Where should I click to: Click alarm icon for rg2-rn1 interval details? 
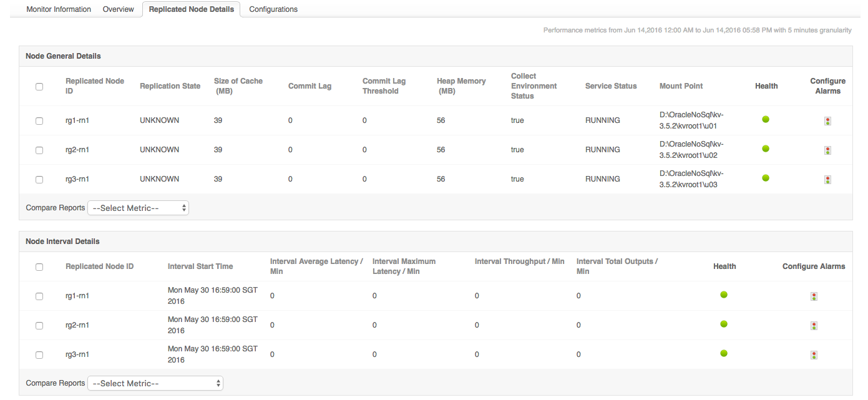(814, 326)
